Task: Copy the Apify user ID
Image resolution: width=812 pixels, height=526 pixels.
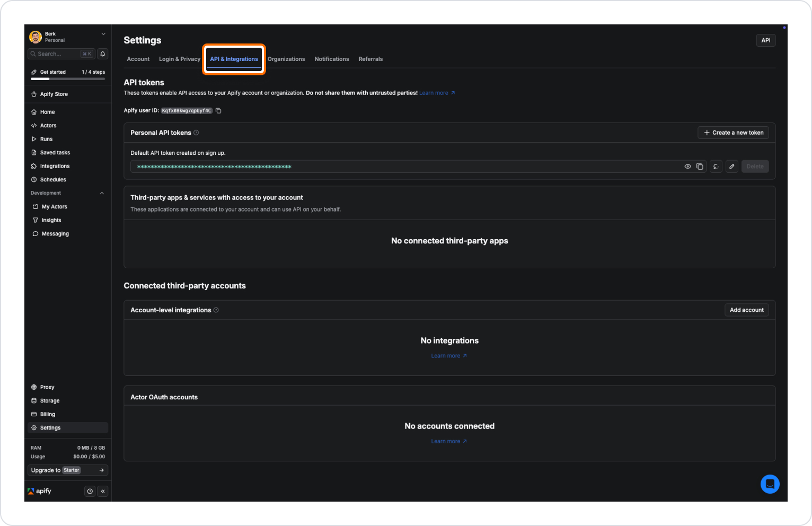Action: [x=218, y=111]
